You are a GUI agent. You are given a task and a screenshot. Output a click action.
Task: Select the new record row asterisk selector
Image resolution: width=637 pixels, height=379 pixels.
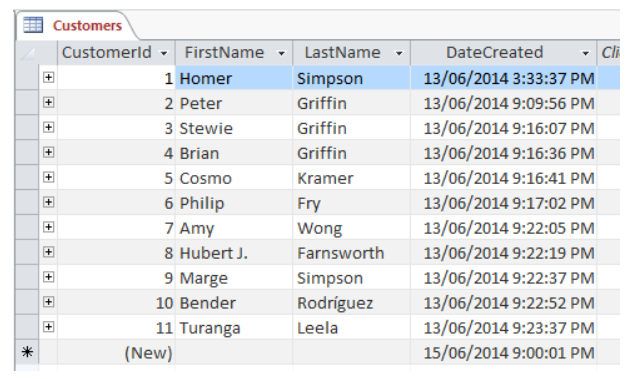point(27,352)
